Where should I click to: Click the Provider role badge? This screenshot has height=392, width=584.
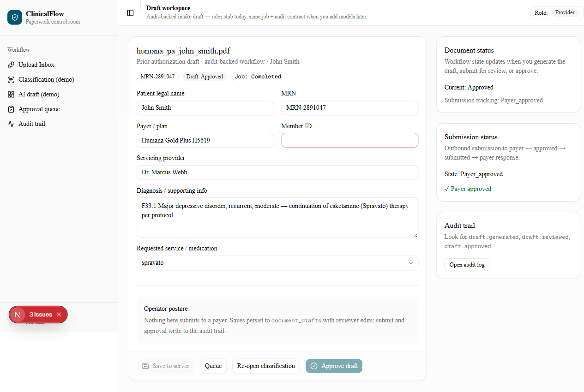pyautogui.click(x=565, y=13)
